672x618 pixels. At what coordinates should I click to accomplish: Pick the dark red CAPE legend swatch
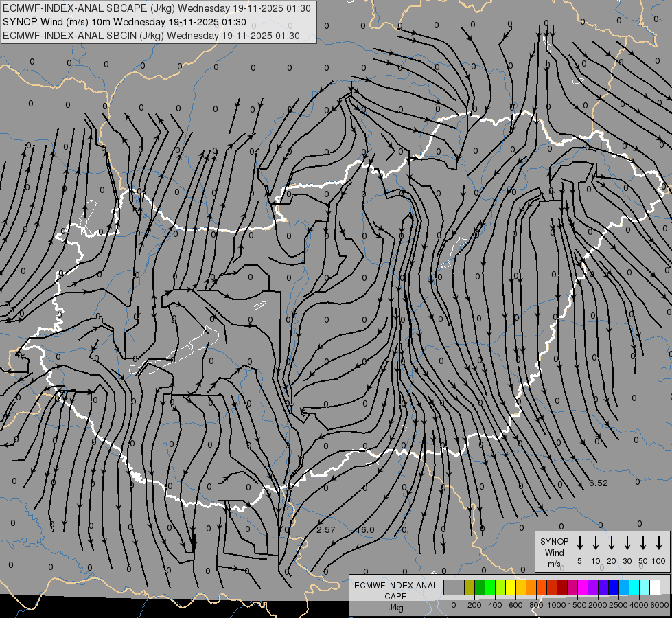pyautogui.click(x=562, y=587)
